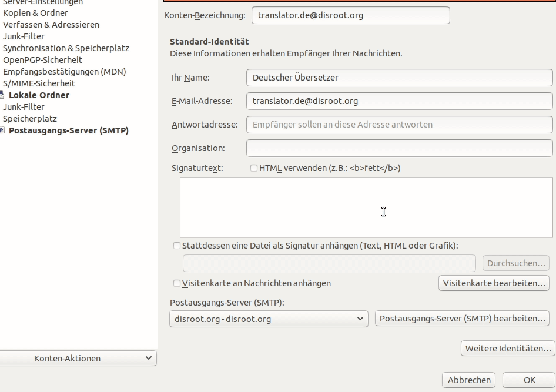Click Postausgangs-Server (SMTP) bearbeiten button
Viewport: 556px width, 392px height.
(x=462, y=319)
